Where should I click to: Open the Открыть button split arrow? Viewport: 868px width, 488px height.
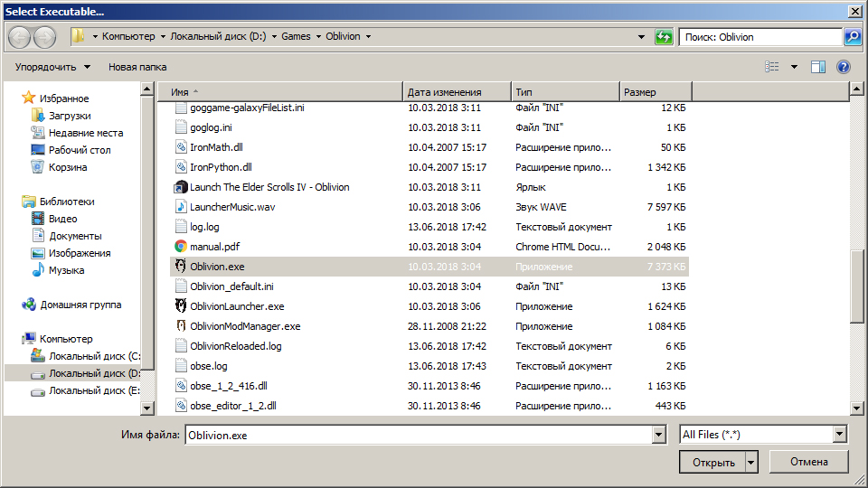(751, 462)
